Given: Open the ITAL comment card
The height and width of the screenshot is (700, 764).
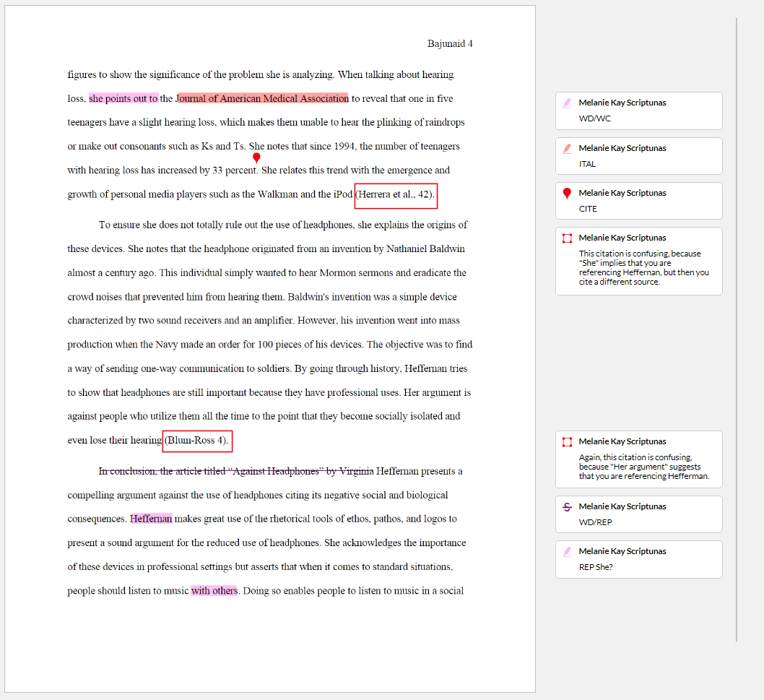Looking at the screenshot, I should 639,156.
